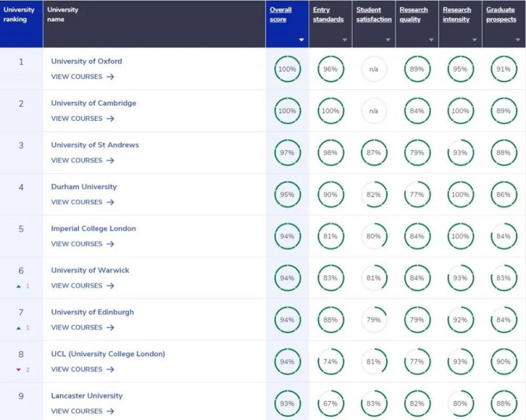The width and height of the screenshot is (526, 420).
Task: Click UCL's 74% entry standards circle
Action: pos(331,362)
